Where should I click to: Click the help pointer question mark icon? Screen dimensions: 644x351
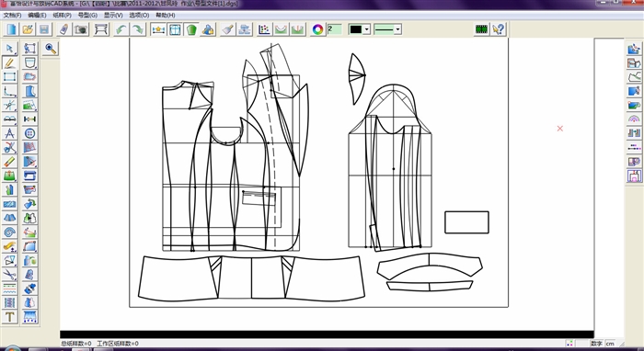pyautogui.click(x=499, y=29)
